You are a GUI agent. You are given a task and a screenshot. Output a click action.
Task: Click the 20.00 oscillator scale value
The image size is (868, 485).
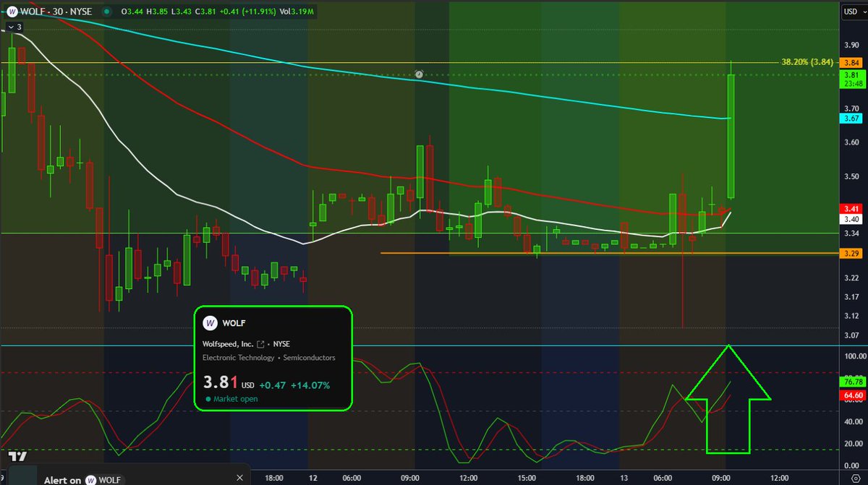coord(852,443)
